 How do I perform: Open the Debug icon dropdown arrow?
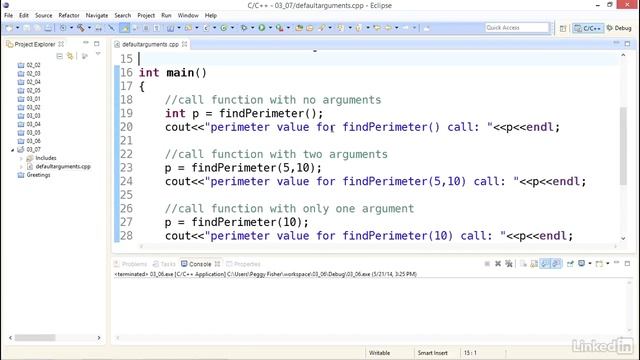click(x=252, y=28)
